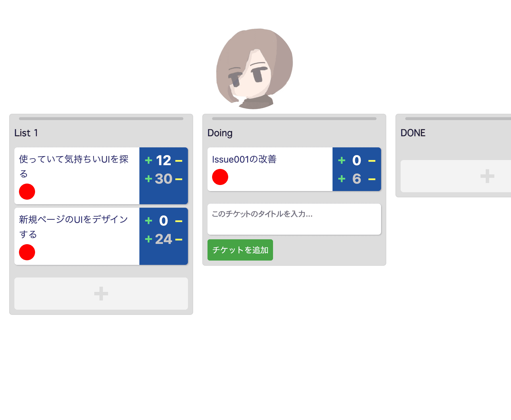Click the plus next to 12

click(149, 160)
